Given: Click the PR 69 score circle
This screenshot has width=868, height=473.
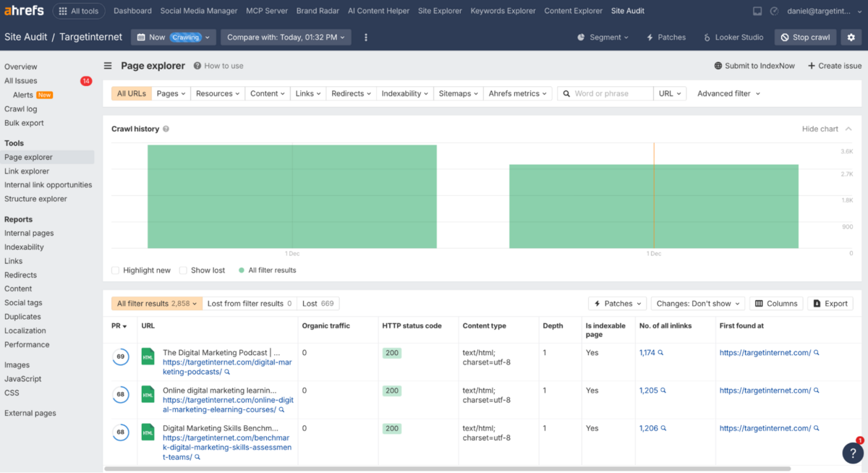Looking at the screenshot, I should [121, 357].
